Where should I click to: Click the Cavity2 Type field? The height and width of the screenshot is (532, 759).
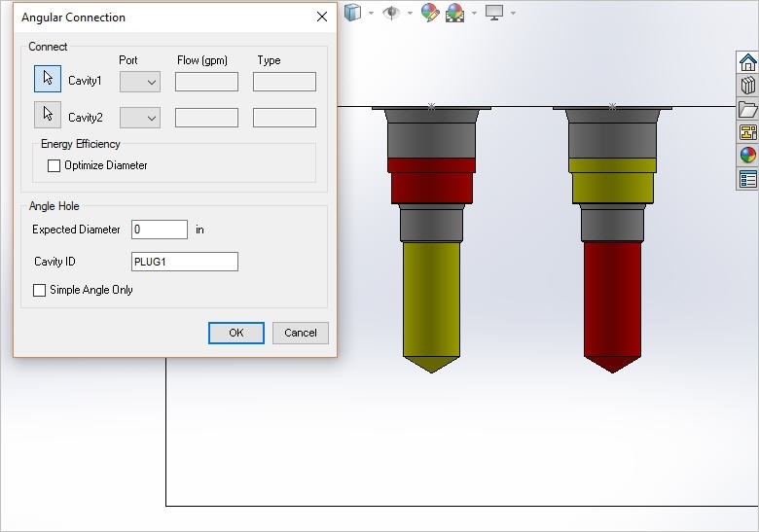(x=284, y=118)
